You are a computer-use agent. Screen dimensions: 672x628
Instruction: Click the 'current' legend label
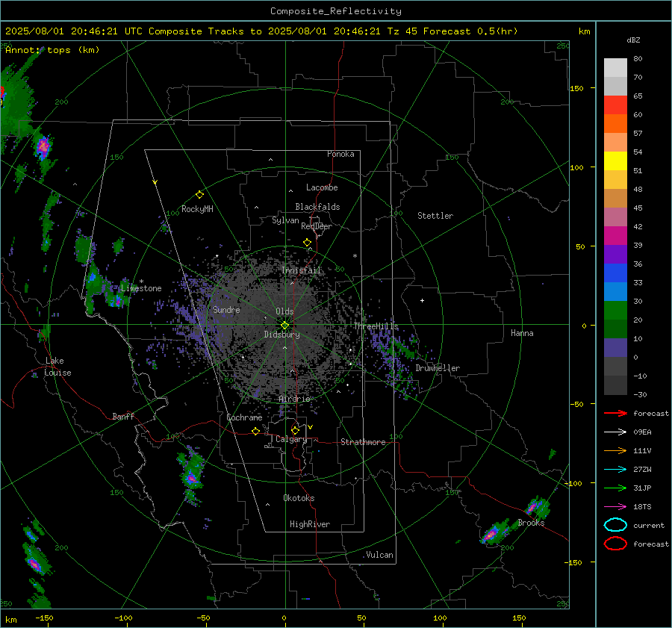(x=649, y=526)
